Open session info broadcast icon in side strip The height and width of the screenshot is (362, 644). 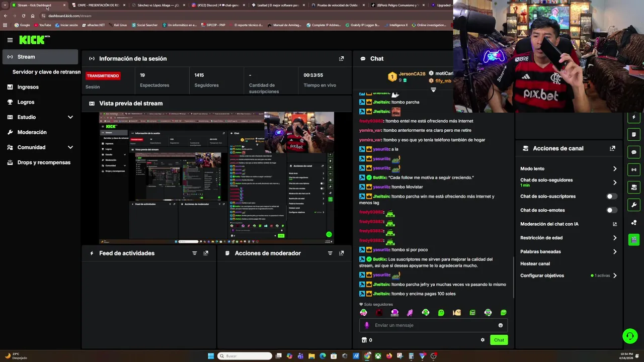pyautogui.click(x=634, y=169)
